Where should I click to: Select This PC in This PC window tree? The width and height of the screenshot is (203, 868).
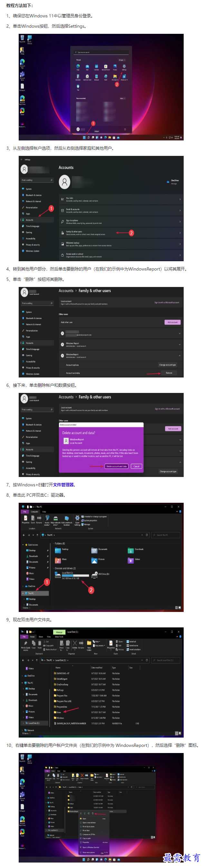tap(35, 593)
